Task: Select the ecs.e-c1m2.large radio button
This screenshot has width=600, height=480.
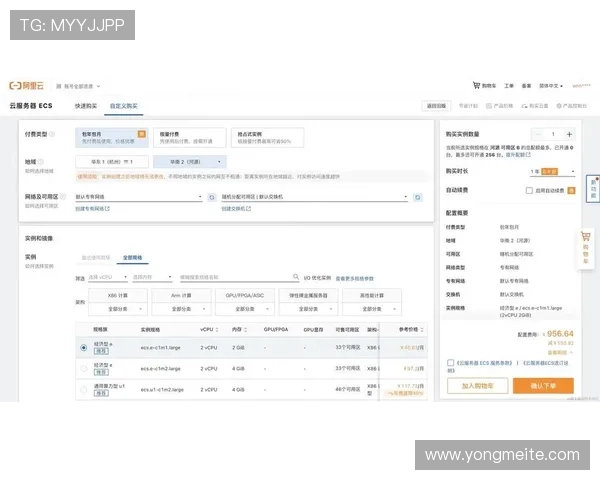Action: point(83,369)
